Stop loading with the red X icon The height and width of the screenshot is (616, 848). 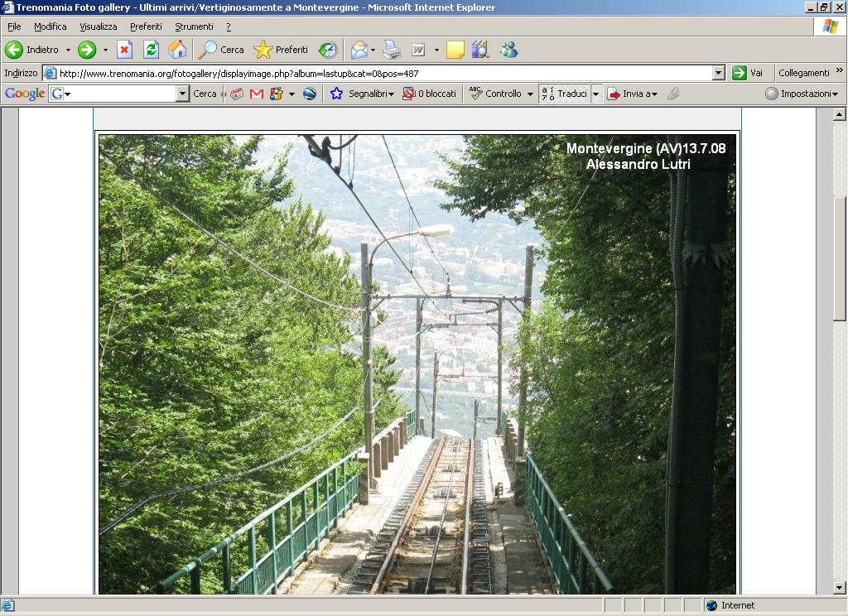click(x=124, y=50)
